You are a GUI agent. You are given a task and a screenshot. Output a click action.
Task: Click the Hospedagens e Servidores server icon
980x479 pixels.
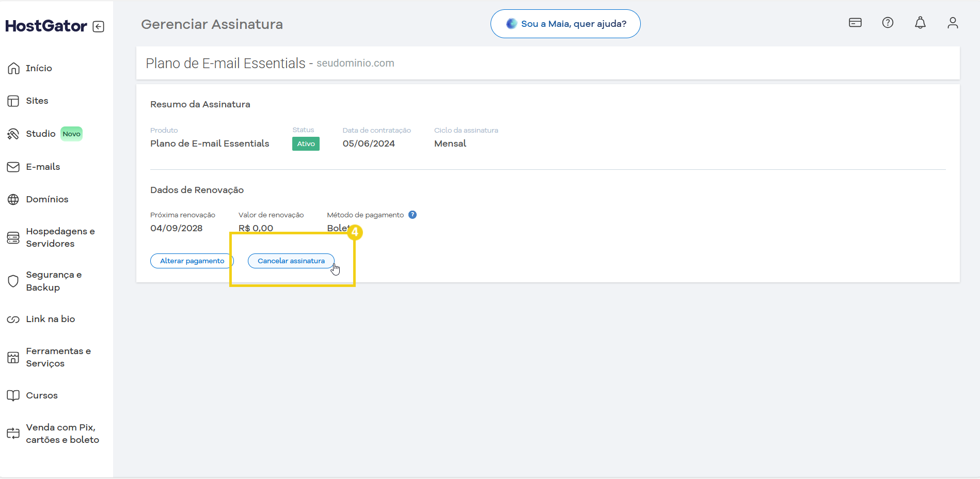coord(13,237)
